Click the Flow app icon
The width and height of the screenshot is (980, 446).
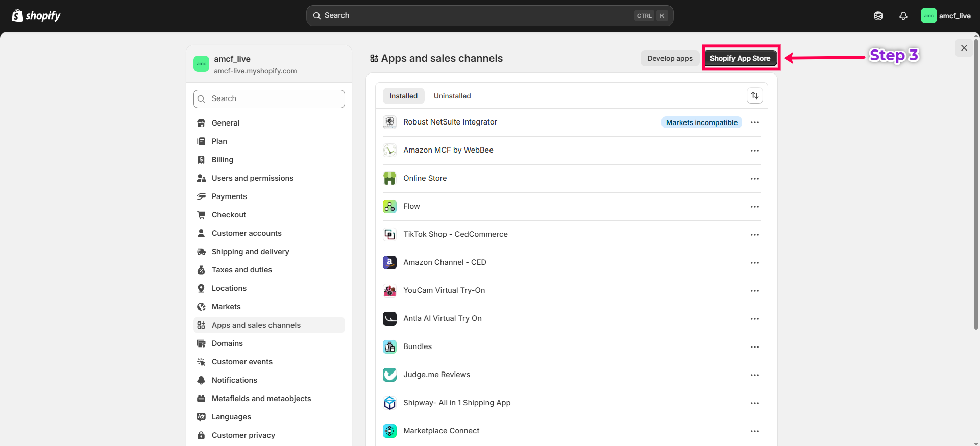coord(389,206)
